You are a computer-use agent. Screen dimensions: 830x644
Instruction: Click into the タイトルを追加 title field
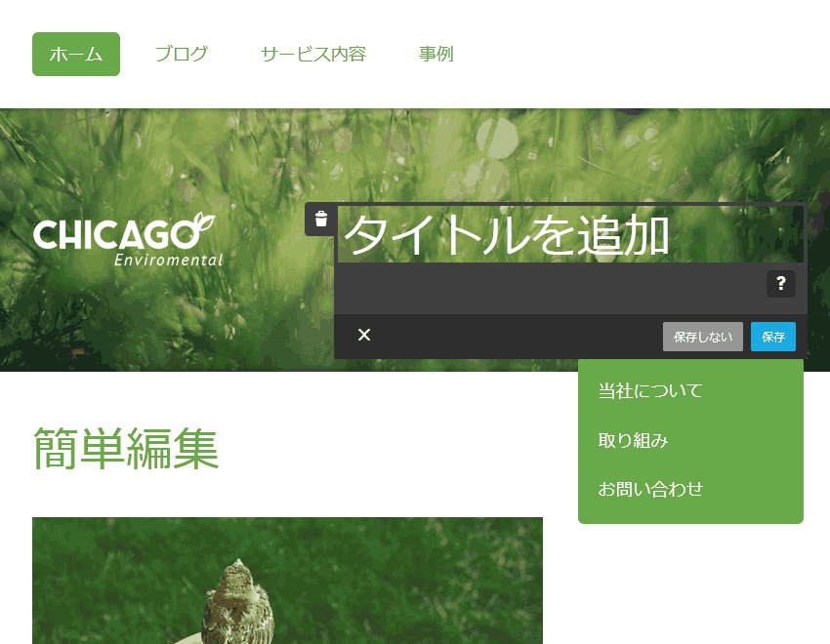(x=569, y=235)
